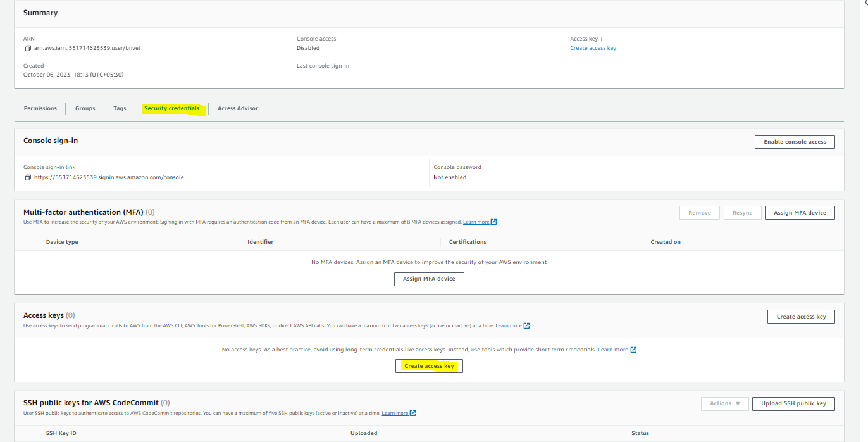868x442 pixels.
Task: Select the Tags tab
Action: 120,108
